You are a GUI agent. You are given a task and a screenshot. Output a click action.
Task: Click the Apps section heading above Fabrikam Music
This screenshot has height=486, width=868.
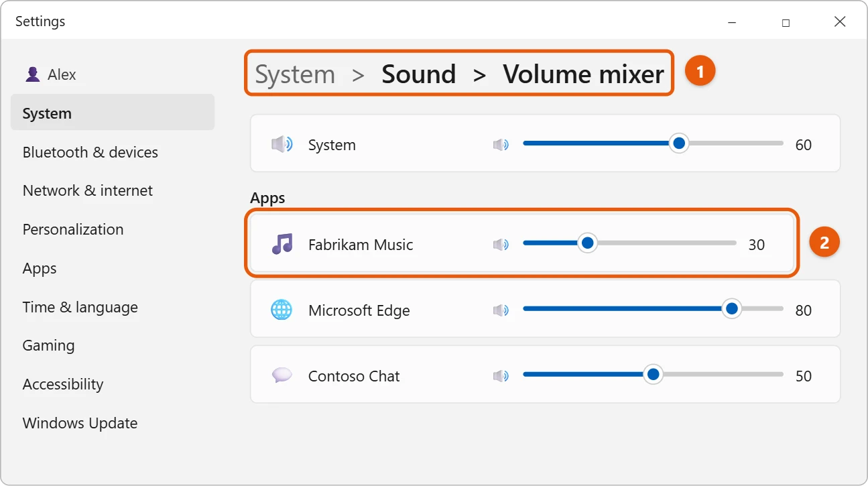(267, 198)
